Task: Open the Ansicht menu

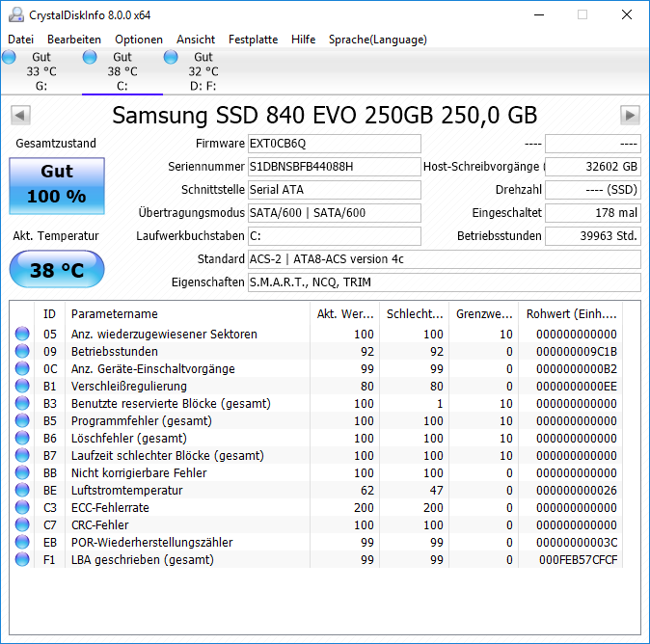Action: [x=196, y=40]
